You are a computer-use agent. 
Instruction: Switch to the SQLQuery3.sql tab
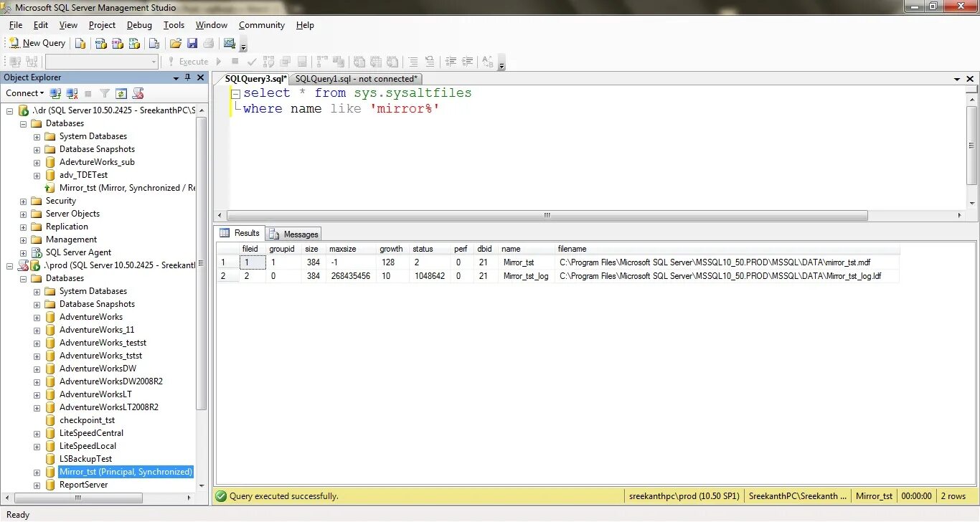(255, 79)
